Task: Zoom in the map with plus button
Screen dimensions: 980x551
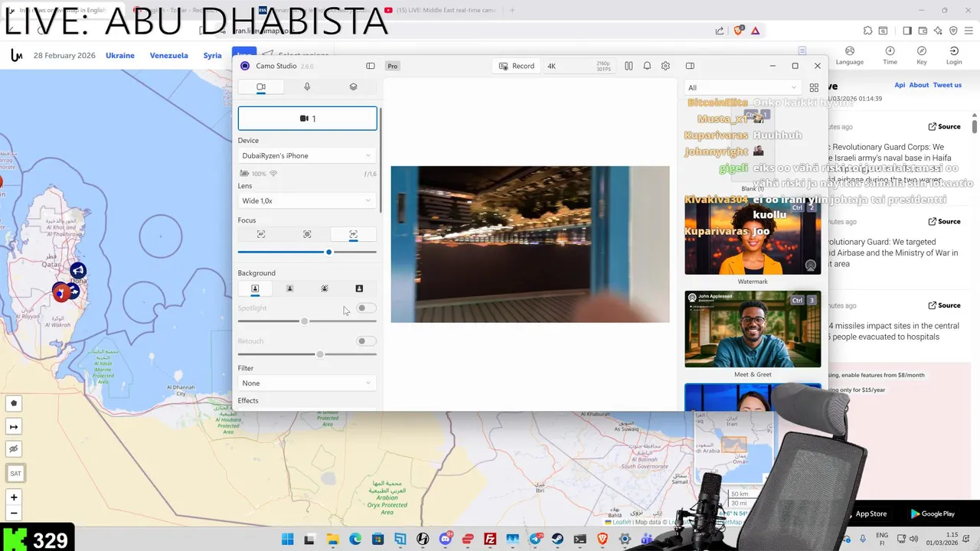Action: (x=14, y=497)
